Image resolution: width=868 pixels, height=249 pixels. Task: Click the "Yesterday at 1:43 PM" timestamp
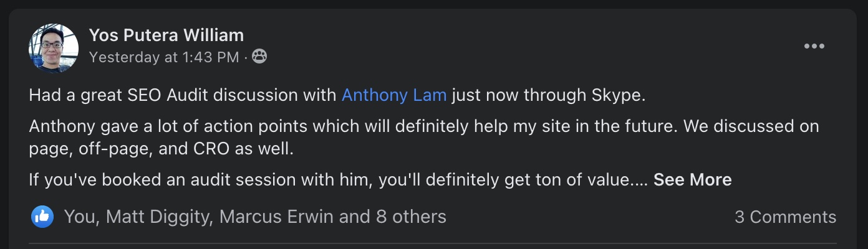tap(164, 57)
